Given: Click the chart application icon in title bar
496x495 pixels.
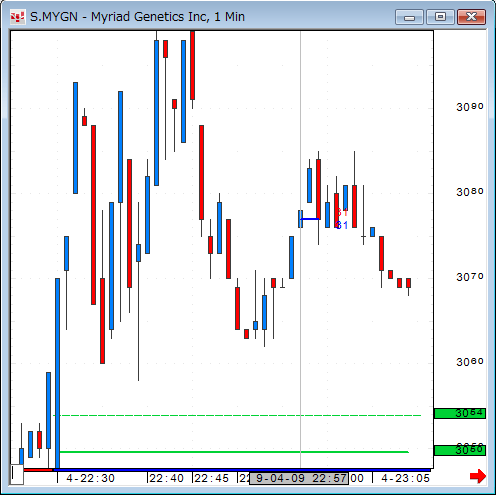Looking at the screenshot, I should coord(17,17).
